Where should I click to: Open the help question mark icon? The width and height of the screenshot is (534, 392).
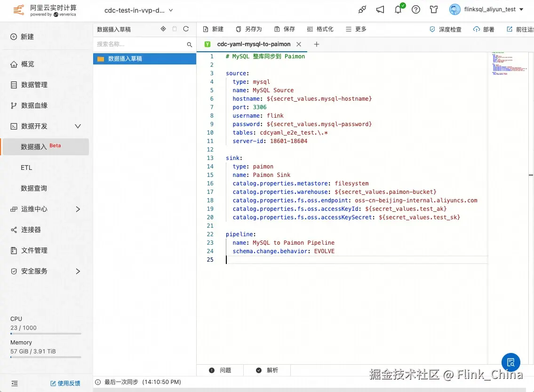click(x=416, y=9)
